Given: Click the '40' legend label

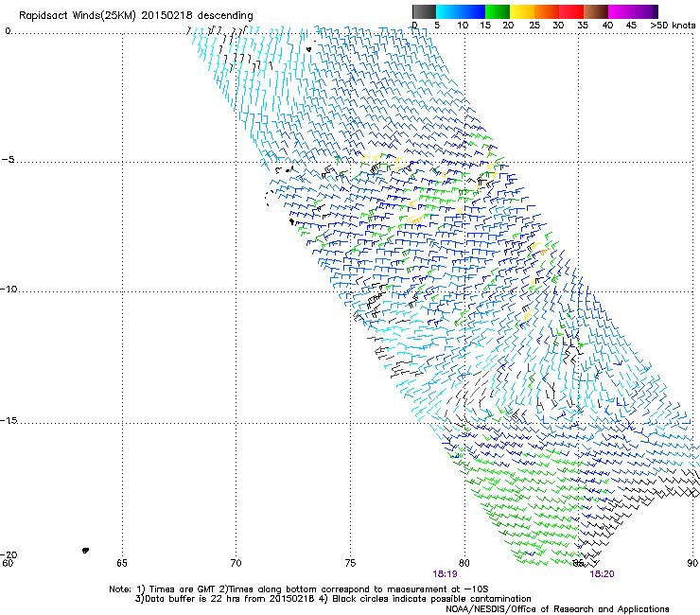Looking at the screenshot, I should 607,26.
